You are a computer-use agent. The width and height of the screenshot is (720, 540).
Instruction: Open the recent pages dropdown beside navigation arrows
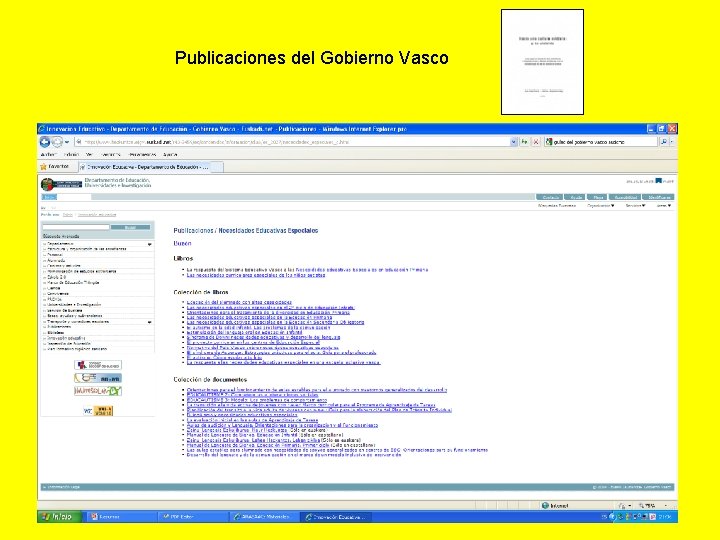click(x=67, y=142)
